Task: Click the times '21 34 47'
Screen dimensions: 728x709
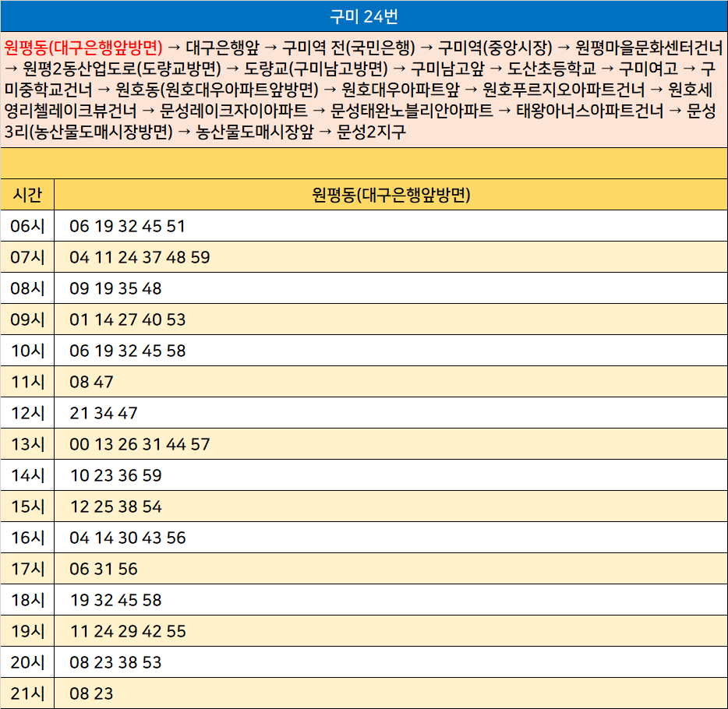Action: pos(103,412)
